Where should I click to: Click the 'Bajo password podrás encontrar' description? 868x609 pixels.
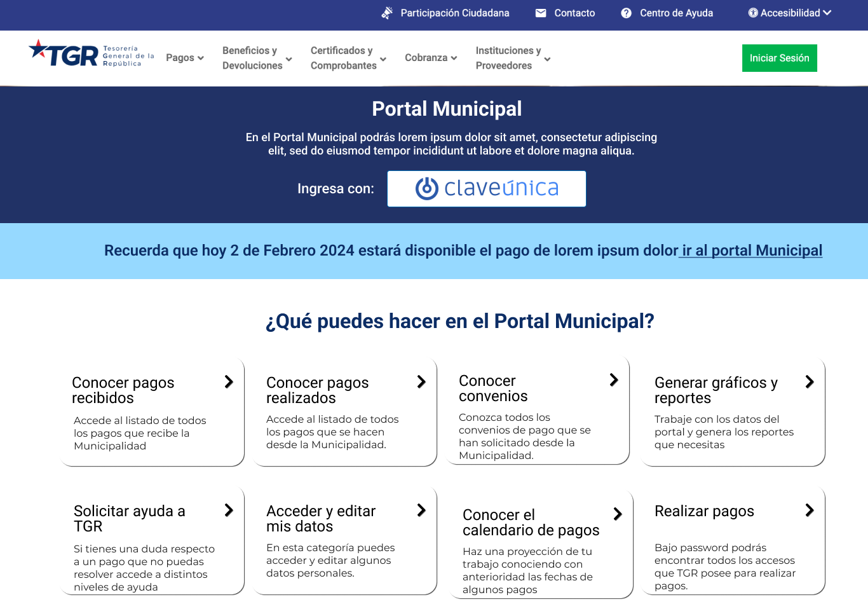(x=725, y=566)
